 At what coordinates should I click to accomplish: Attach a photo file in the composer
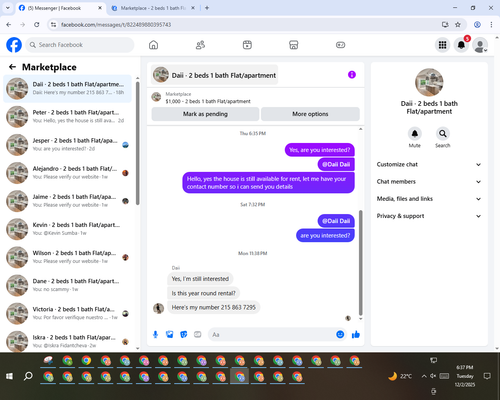(170, 334)
